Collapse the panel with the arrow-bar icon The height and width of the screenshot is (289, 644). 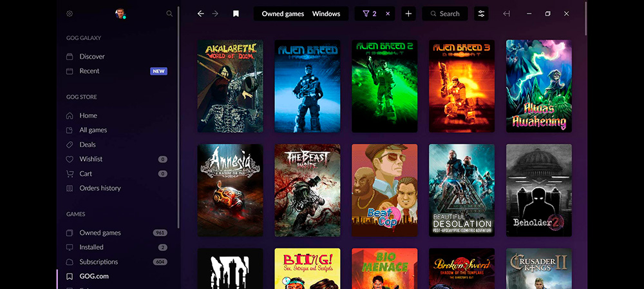[x=506, y=14]
